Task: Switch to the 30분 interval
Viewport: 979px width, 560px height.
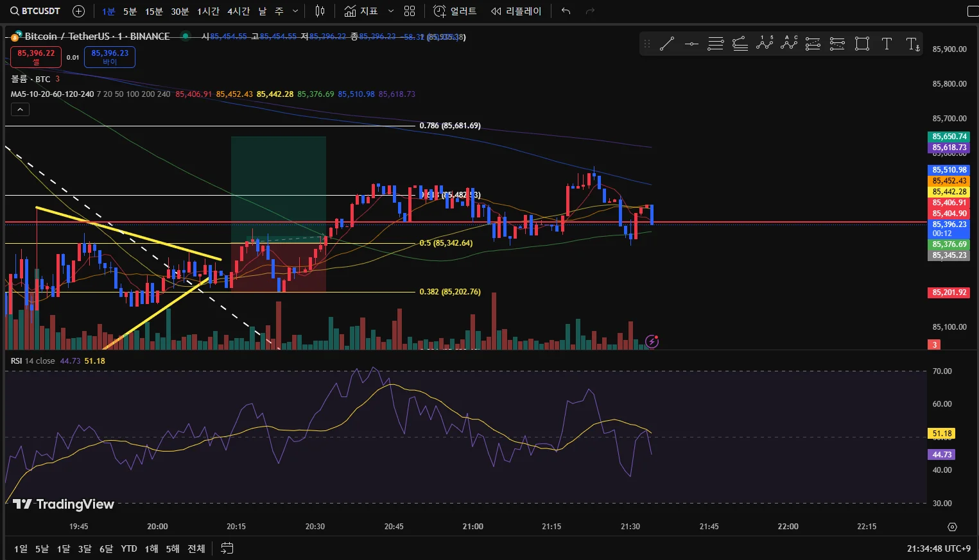Action: (x=180, y=11)
